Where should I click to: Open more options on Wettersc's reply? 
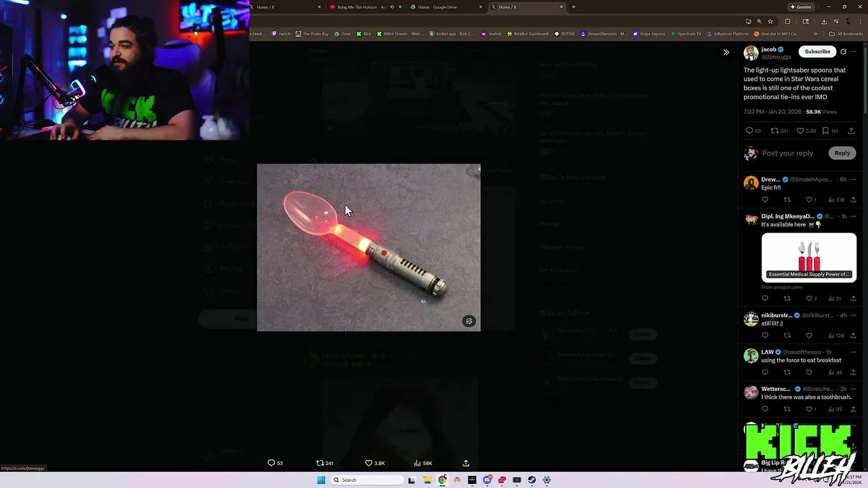point(853,389)
